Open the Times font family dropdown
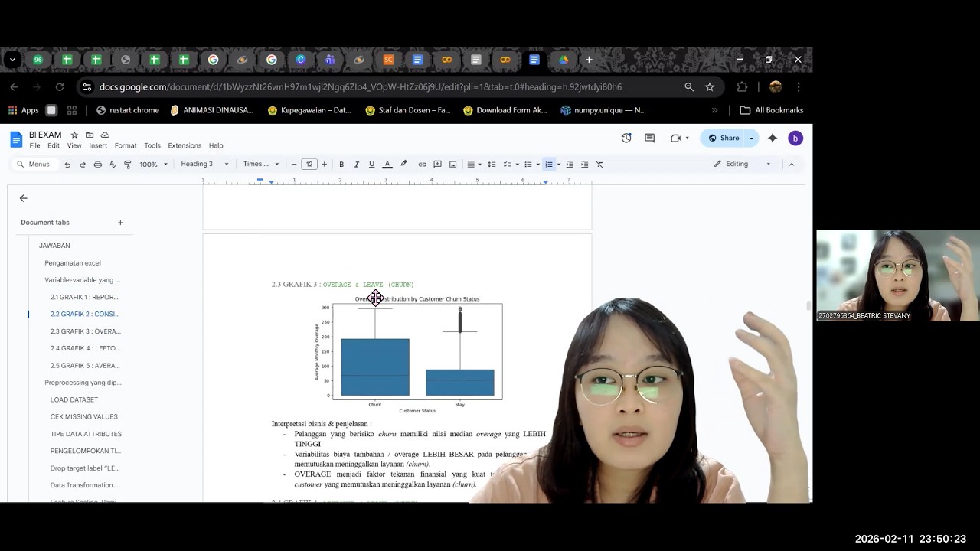 [261, 165]
